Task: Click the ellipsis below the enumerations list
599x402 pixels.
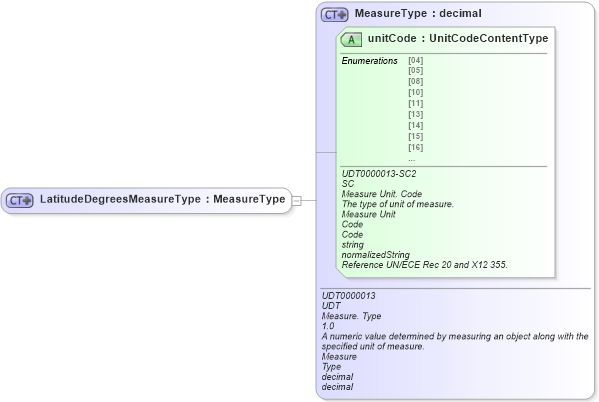Action: [411, 159]
